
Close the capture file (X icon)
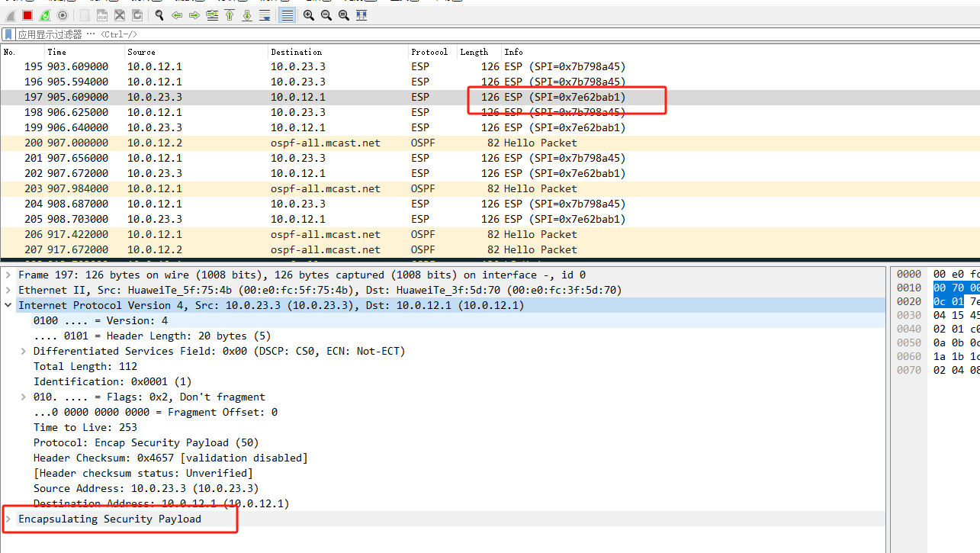click(x=120, y=15)
